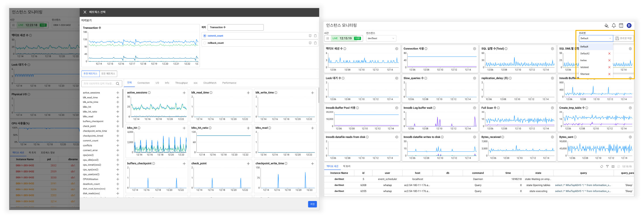Open the I/O category tab
The image size is (644, 218).
click(x=157, y=83)
